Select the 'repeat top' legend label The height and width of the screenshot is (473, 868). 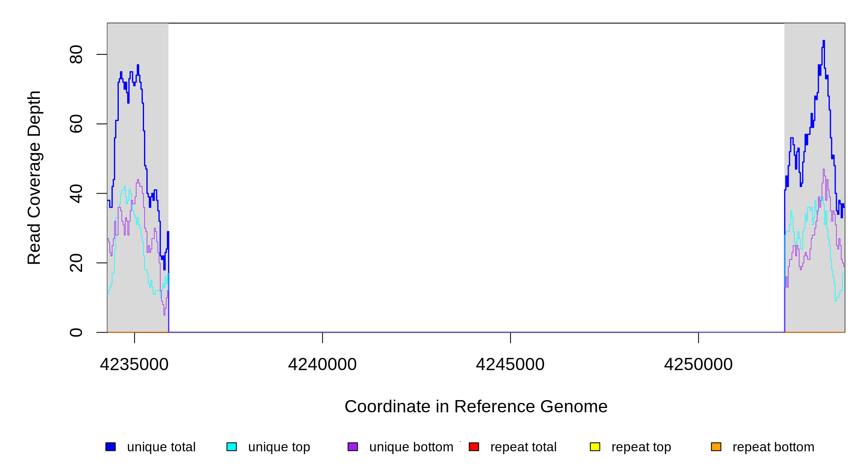641,447
